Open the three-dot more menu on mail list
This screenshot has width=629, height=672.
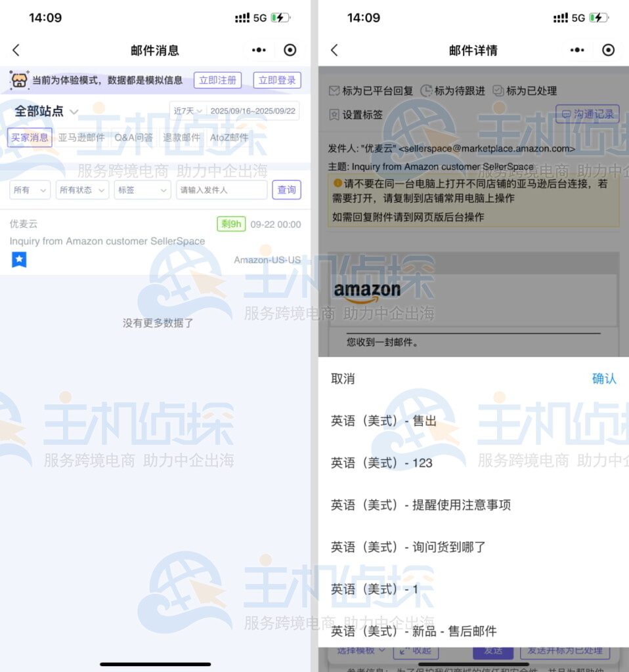point(258,50)
